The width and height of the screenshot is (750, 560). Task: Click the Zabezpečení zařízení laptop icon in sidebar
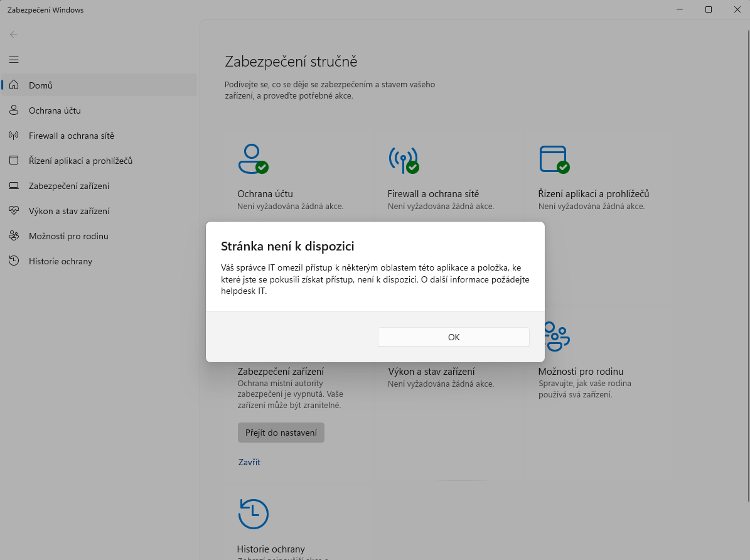point(14,186)
